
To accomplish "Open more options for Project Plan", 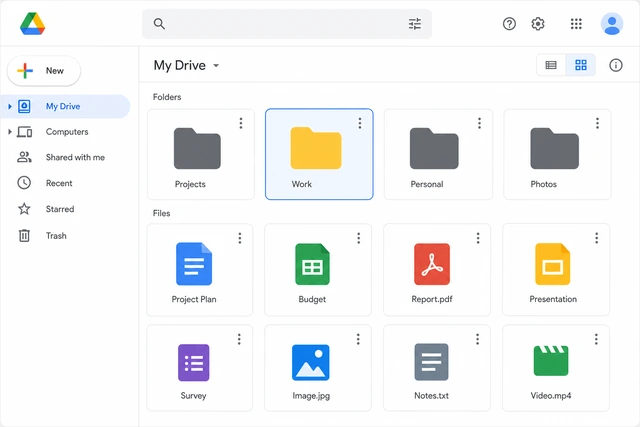I will point(240,238).
